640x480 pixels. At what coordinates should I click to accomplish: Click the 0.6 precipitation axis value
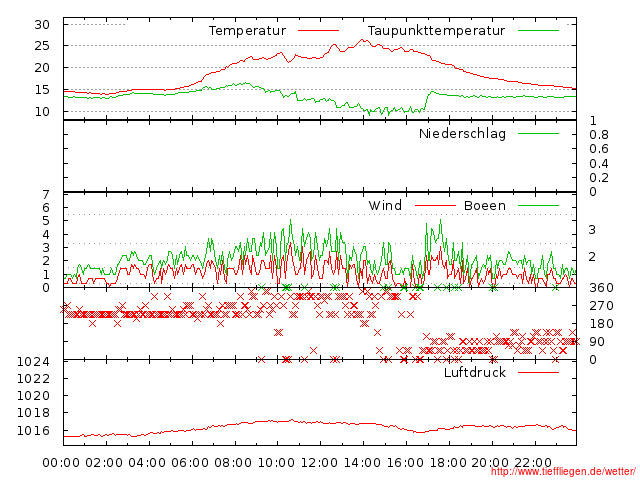point(599,149)
